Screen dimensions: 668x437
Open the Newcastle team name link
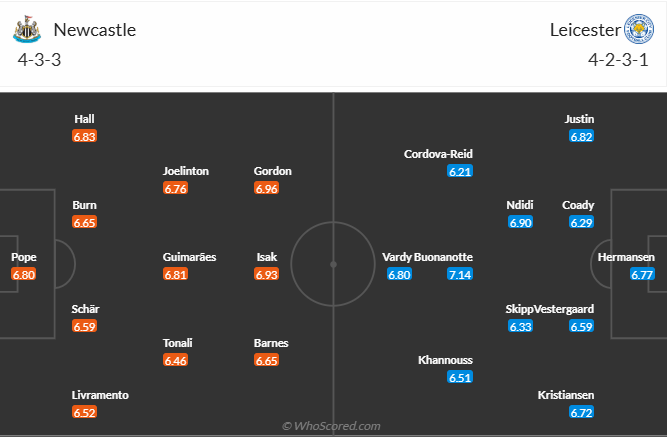[94, 29]
